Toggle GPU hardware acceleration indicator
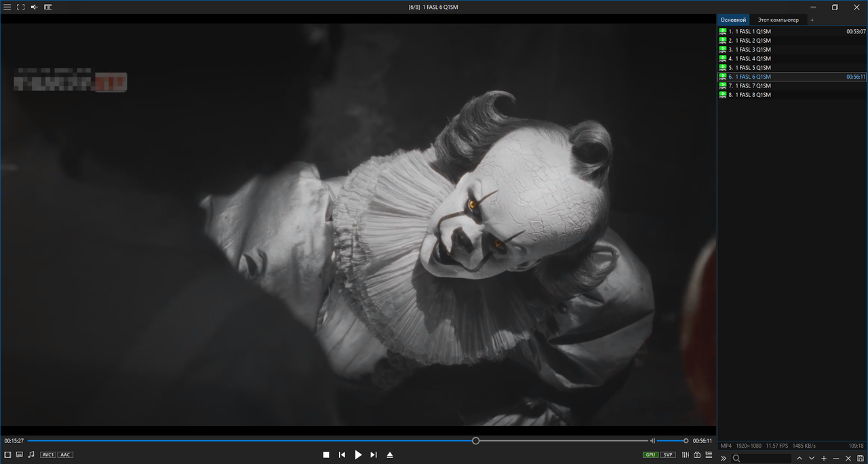The width and height of the screenshot is (868, 464). [x=650, y=455]
